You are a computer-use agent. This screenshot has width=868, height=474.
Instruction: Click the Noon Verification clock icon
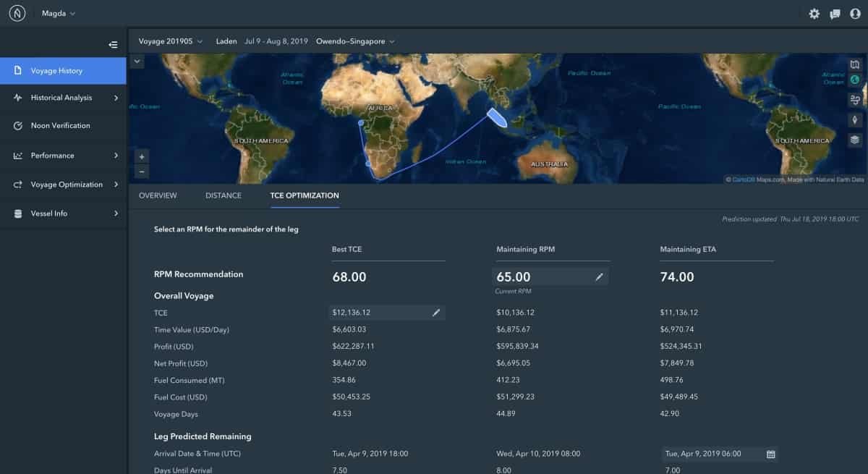[17, 126]
